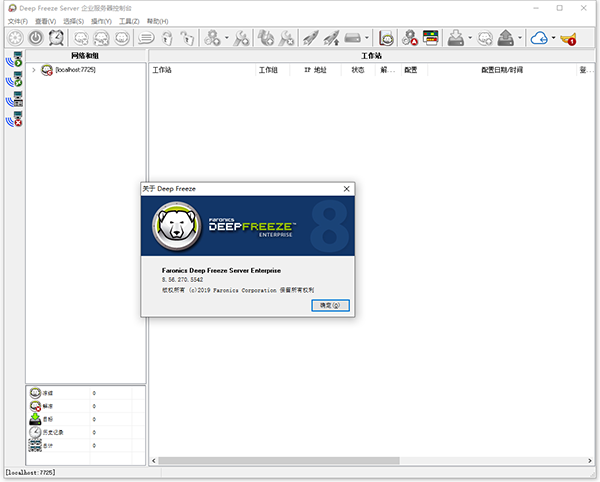Click the sidebar computer with green arrow icon
This screenshot has height=482, width=600.
click(x=15, y=59)
